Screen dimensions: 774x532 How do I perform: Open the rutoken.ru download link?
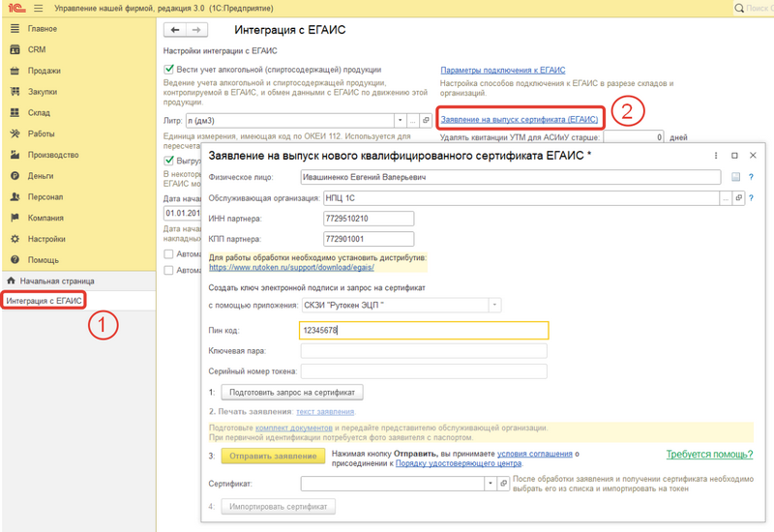pyautogui.click(x=291, y=268)
